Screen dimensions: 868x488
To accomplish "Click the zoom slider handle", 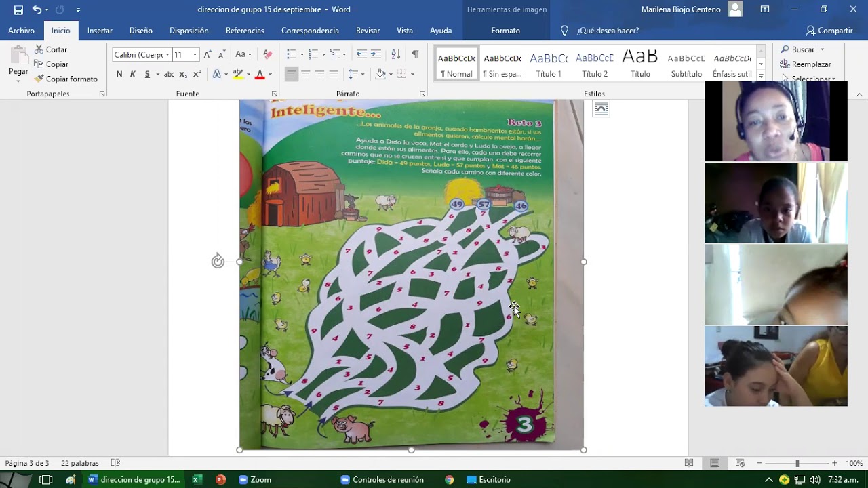I will [797, 463].
